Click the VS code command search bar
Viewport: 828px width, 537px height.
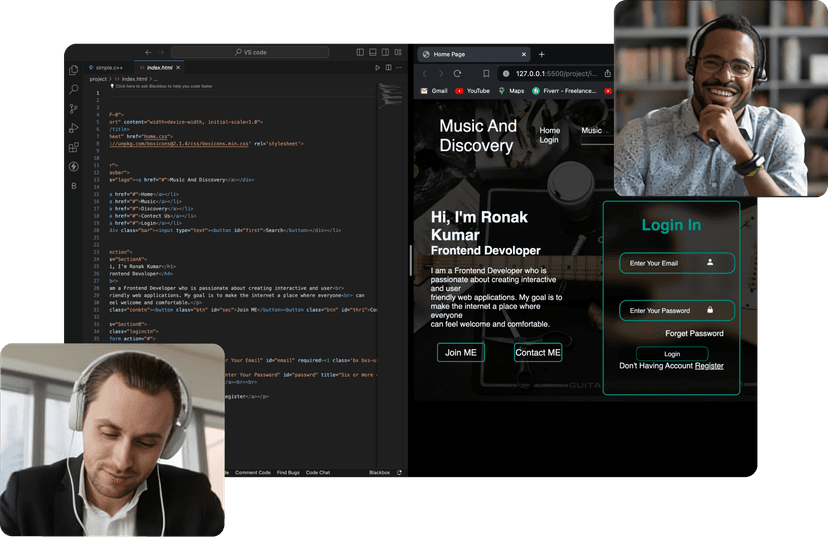point(250,52)
